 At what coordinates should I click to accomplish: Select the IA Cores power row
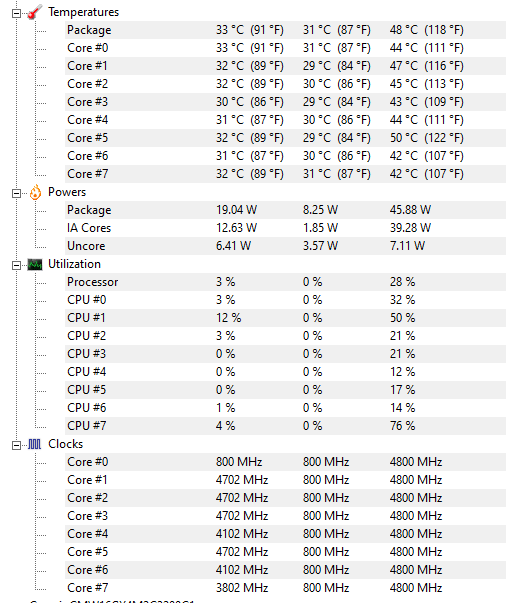285,228
